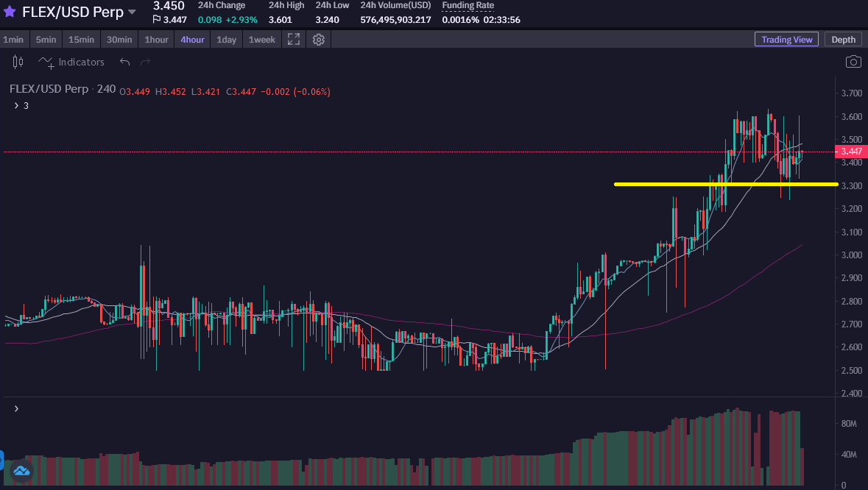Click the cloud logo icon at bottom left
The image size is (868, 490).
[21, 471]
